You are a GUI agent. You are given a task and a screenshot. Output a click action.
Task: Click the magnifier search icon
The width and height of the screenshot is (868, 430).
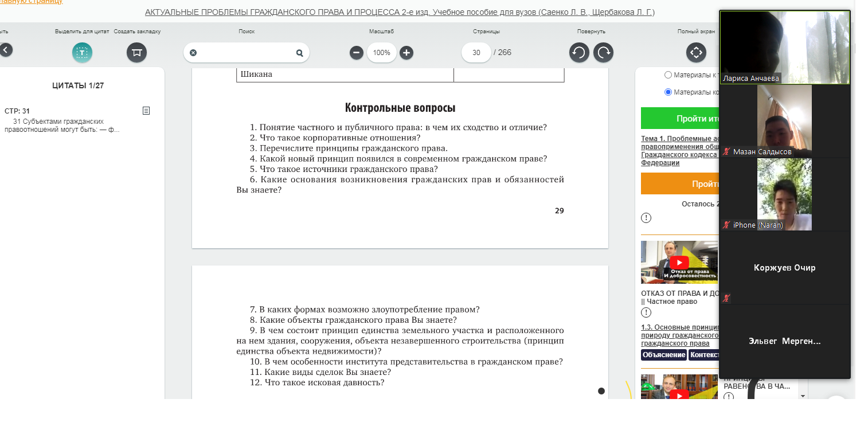coord(299,53)
